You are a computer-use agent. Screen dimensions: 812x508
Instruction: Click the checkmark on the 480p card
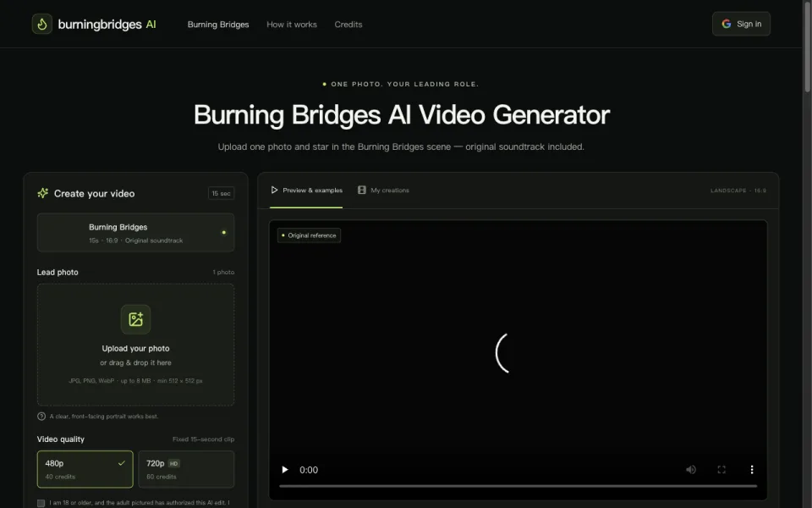(x=122, y=463)
